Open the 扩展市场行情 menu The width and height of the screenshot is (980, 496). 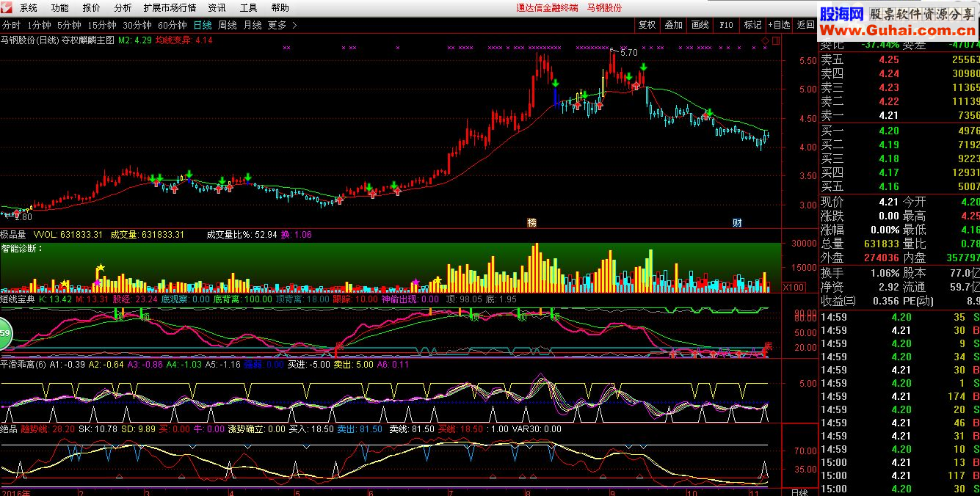point(170,8)
